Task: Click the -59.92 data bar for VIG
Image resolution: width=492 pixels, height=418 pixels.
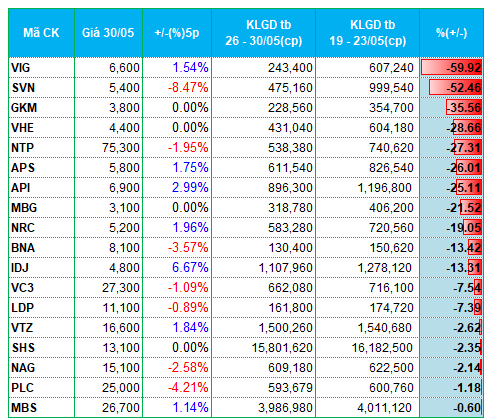Action: pyautogui.click(x=451, y=68)
